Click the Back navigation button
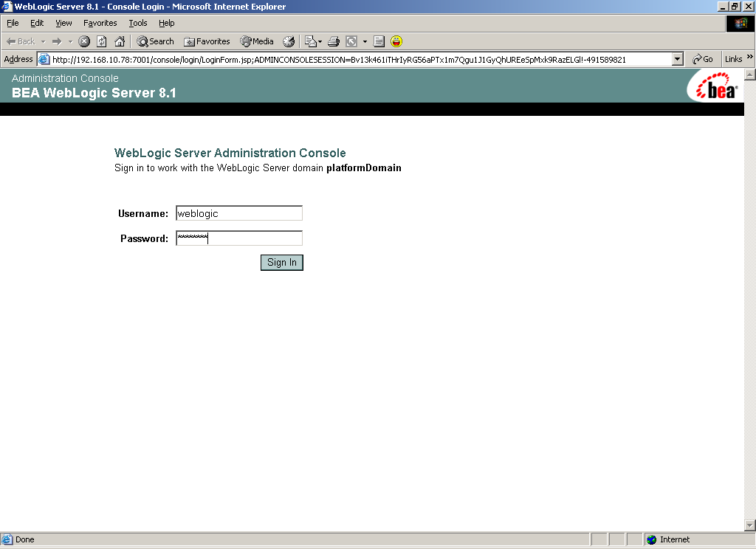 tap(21, 41)
